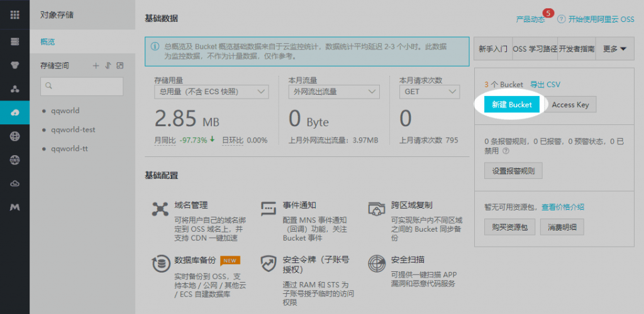Viewport: 644px width, 314px height.
Task: Click the M icon in left sidebar
Action: click(x=14, y=207)
